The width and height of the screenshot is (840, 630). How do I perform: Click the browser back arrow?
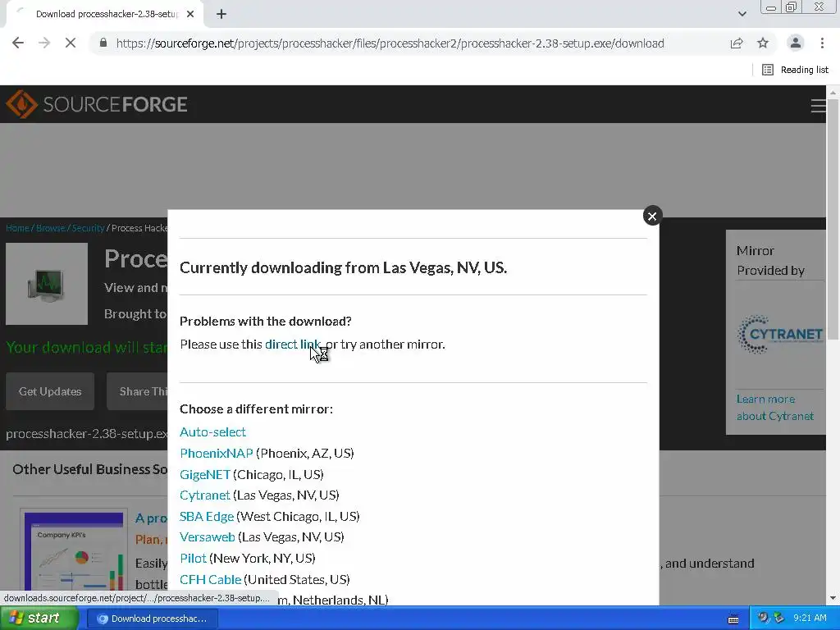click(x=18, y=43)
